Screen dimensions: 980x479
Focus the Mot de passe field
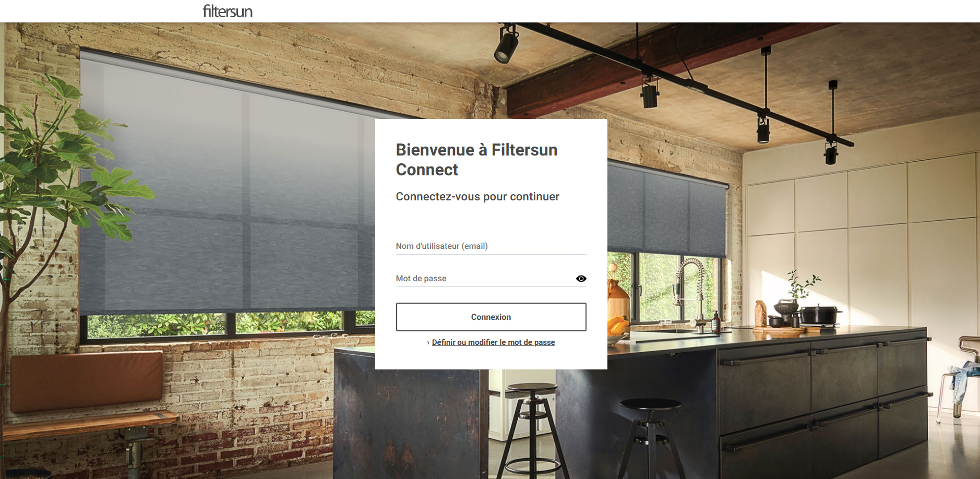tap(484, 278)
